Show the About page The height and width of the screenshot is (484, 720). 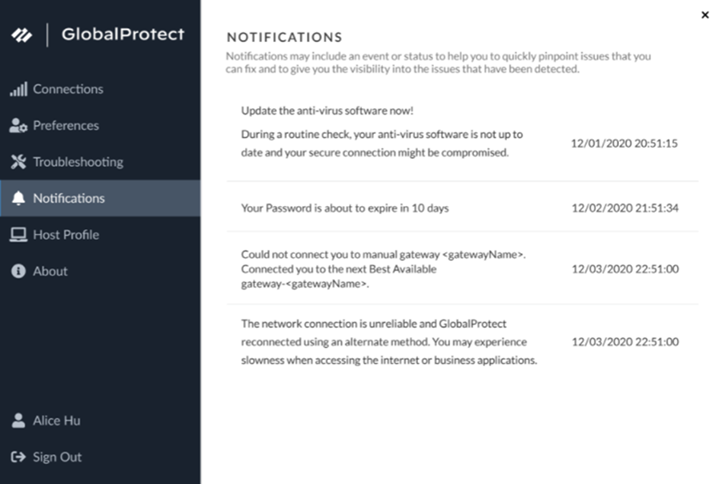[x=50, y=271]
